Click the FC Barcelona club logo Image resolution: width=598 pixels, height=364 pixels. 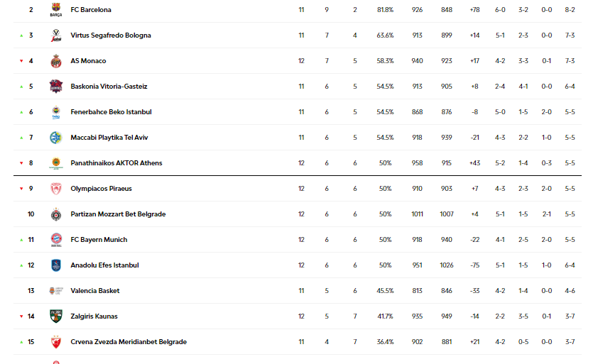tap(56, 10)
